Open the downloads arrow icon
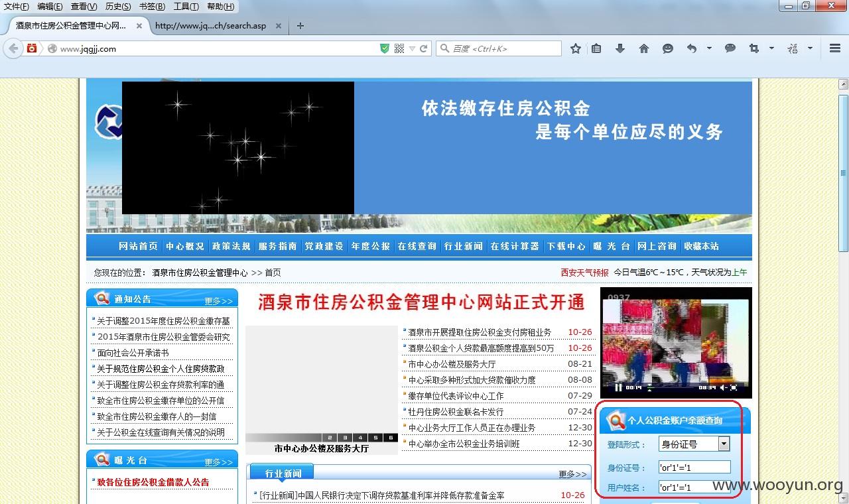Viewport: 849px width, 504px height. [x=620, y=48]
